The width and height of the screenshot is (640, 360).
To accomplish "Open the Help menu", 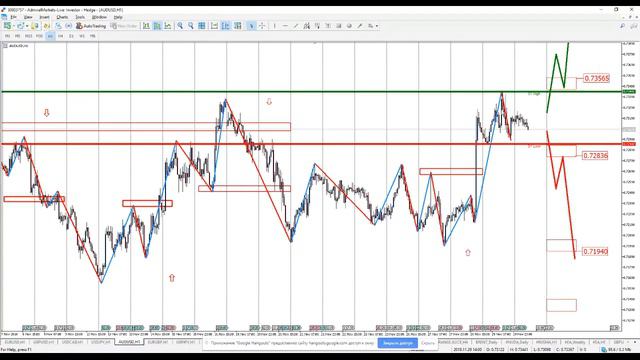I will 118,17.
